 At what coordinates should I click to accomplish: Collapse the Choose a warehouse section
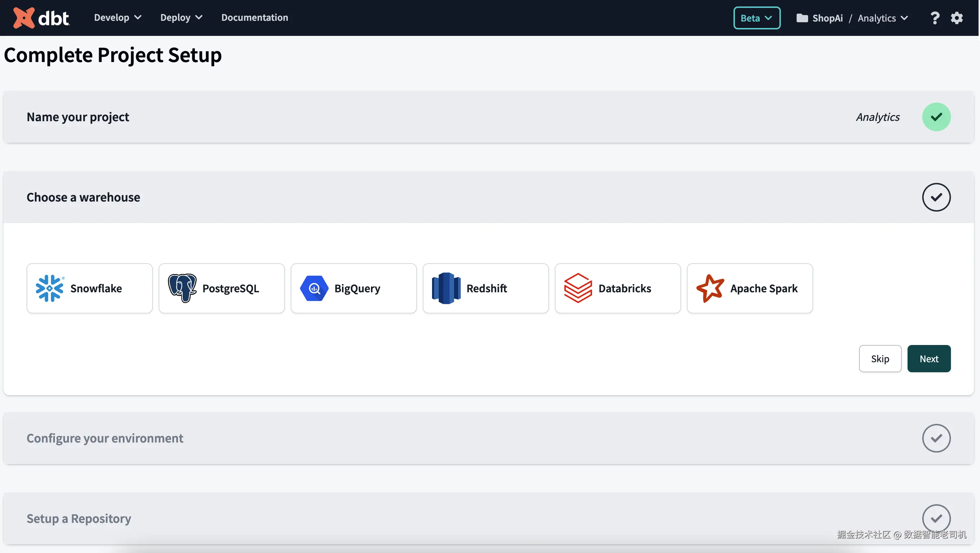click(488, 197)
